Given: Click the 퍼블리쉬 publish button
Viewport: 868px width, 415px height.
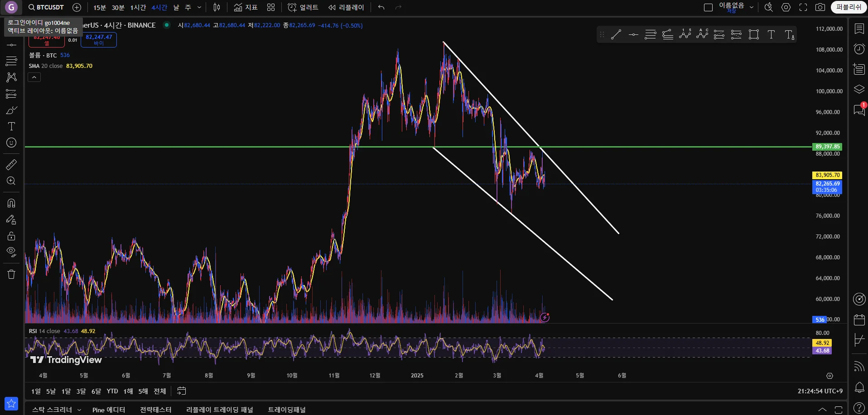Looking at the screenshot, I should coord(849,7).
